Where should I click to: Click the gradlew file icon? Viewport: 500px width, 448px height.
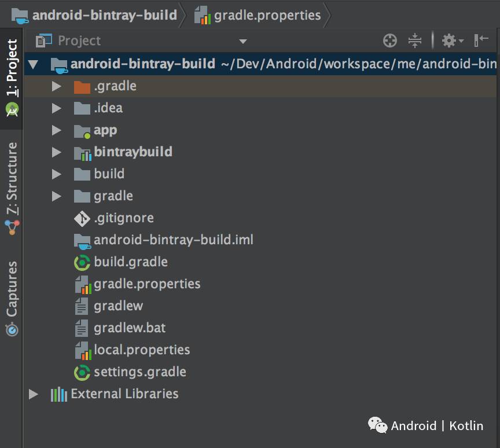pos(82,306)
